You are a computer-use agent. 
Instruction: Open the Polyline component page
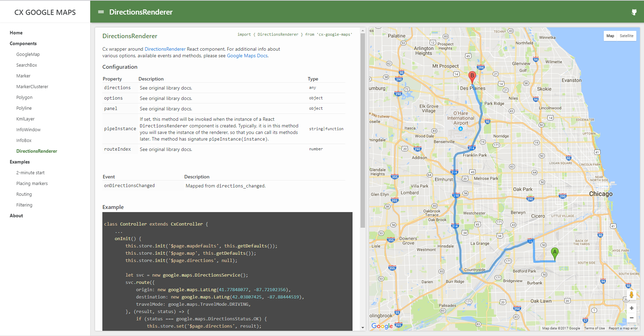click(24, 108)
